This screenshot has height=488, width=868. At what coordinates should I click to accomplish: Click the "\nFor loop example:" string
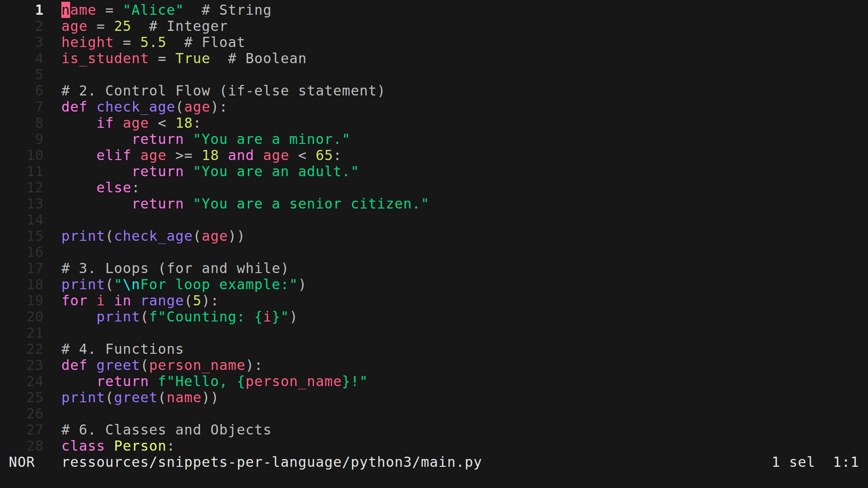(206, 285)
